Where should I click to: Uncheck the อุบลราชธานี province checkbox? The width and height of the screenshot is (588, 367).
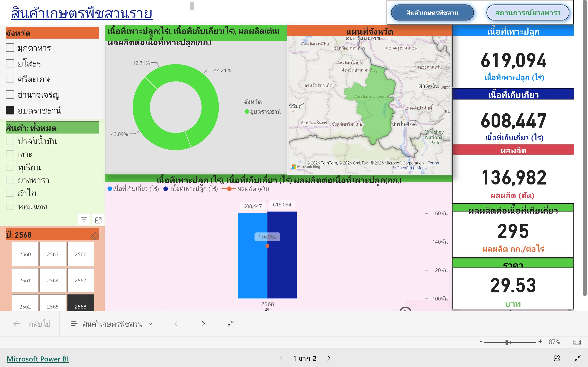coord(10,110)
